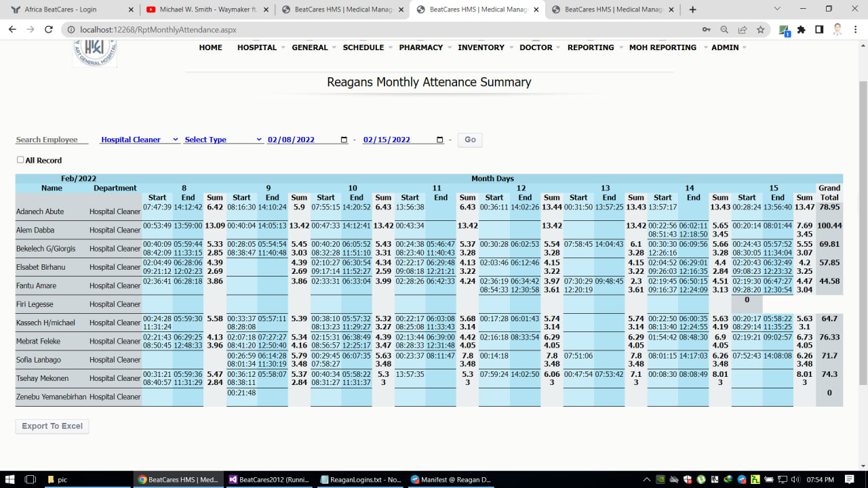
Task: Click employee name Alem Dabba
Action: pos(36,230)
